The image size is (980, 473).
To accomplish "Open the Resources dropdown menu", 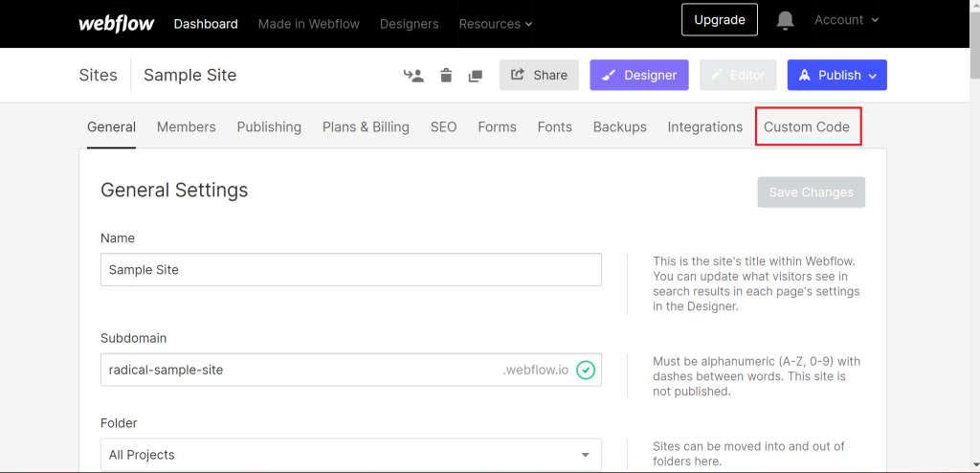I will 495,24.
